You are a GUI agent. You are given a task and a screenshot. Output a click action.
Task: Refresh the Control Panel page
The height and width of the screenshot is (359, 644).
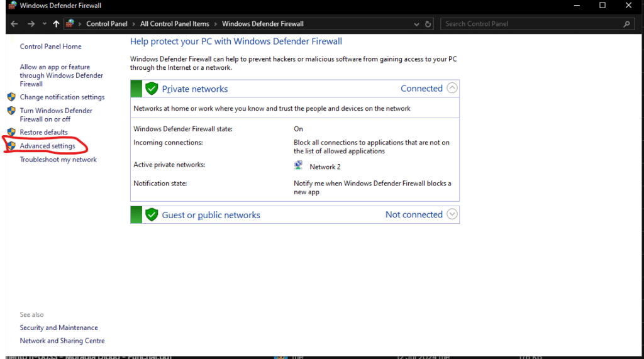[428, 24]
